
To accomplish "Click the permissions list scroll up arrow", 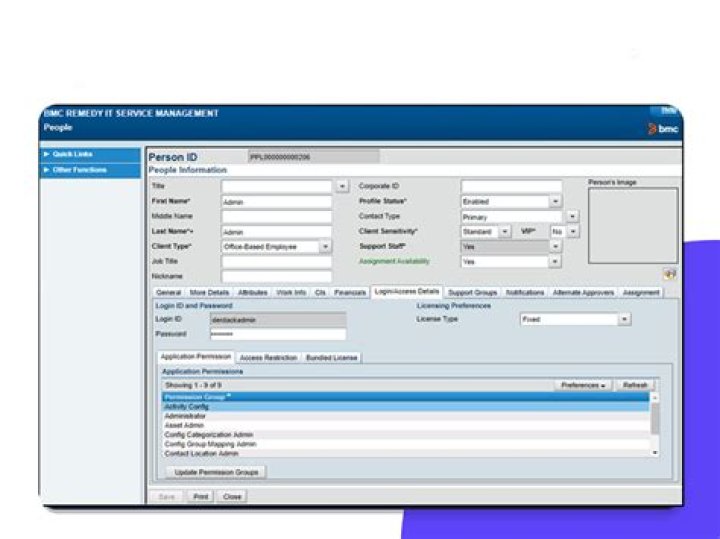I will tap(655, 398).
